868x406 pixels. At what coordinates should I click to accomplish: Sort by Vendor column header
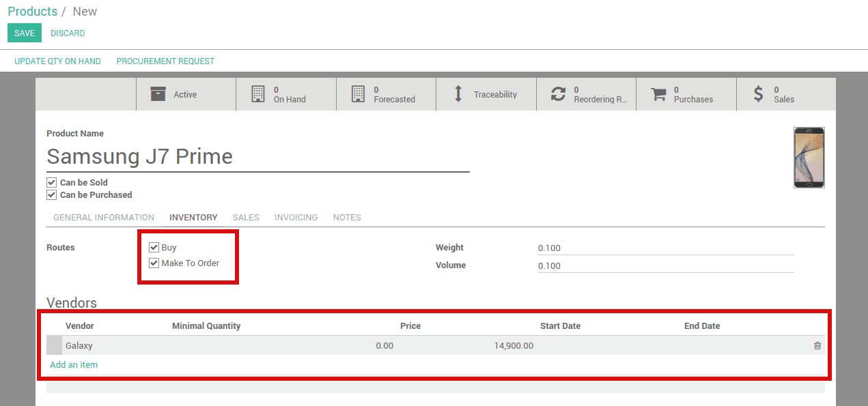tap(80, 325)
